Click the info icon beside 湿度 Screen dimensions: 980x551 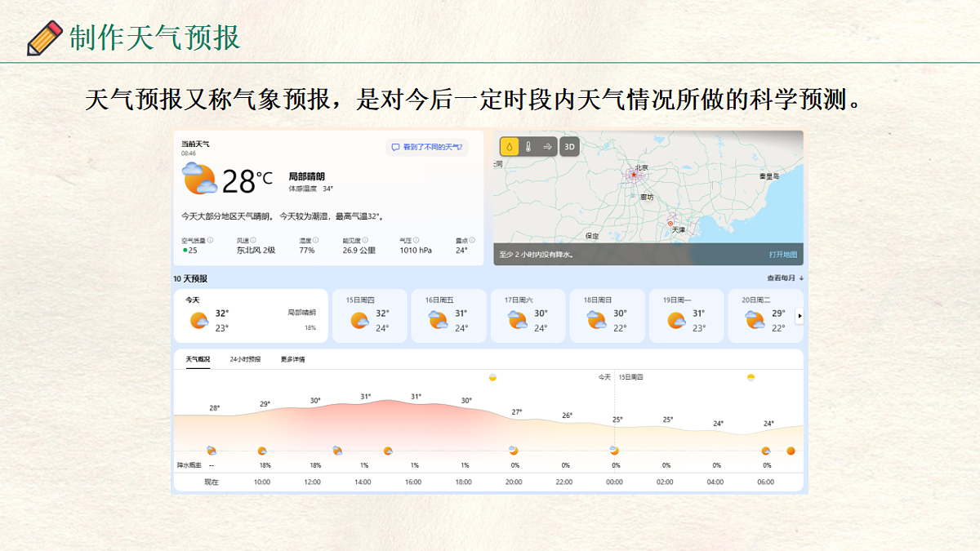click(x=316, y=241)
